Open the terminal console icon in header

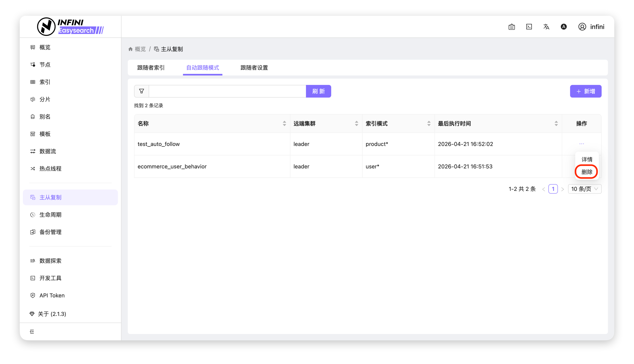tap(529, 27)
